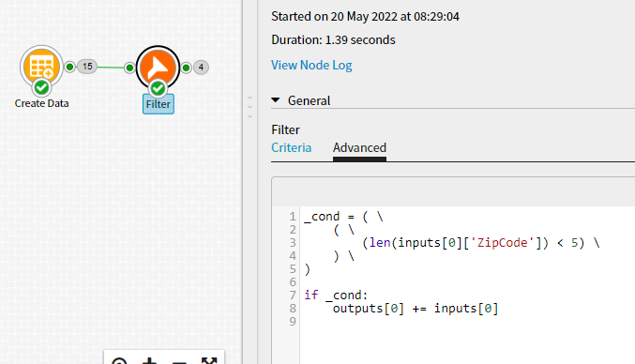635x364 pixels.
Task: Click the Create Data node label
Action: point(41,103)
